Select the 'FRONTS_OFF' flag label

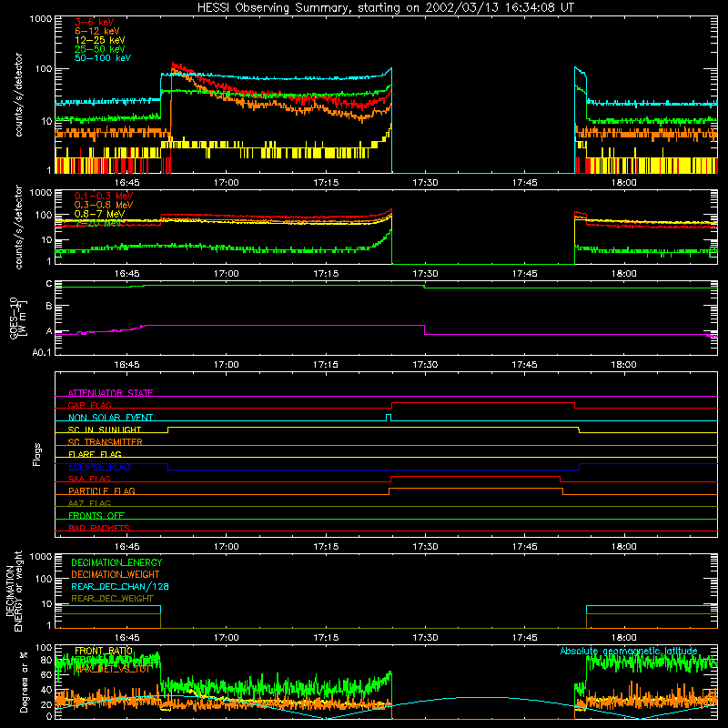pyautogui.click(x=96, y=516)
